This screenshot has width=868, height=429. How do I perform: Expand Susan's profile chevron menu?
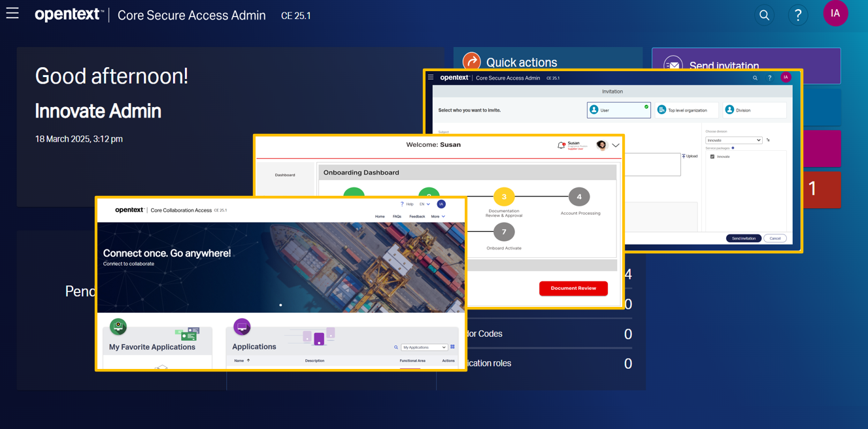[x=616, y=146]
